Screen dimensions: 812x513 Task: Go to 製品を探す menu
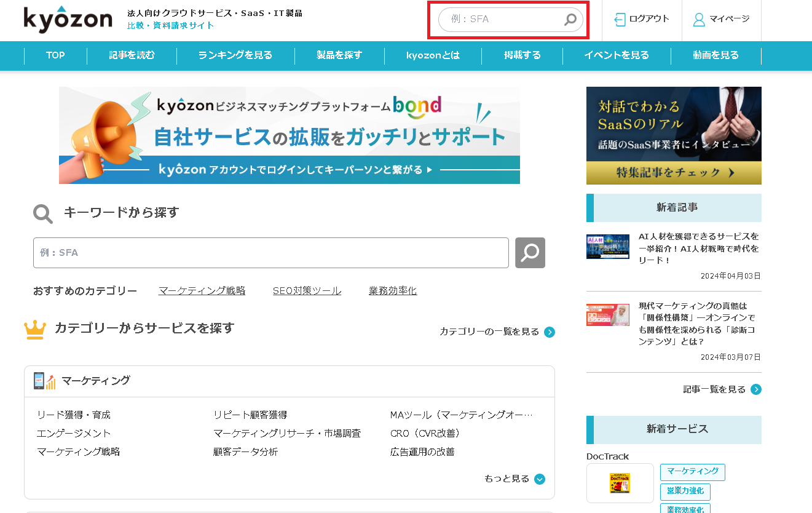(339, 55)
